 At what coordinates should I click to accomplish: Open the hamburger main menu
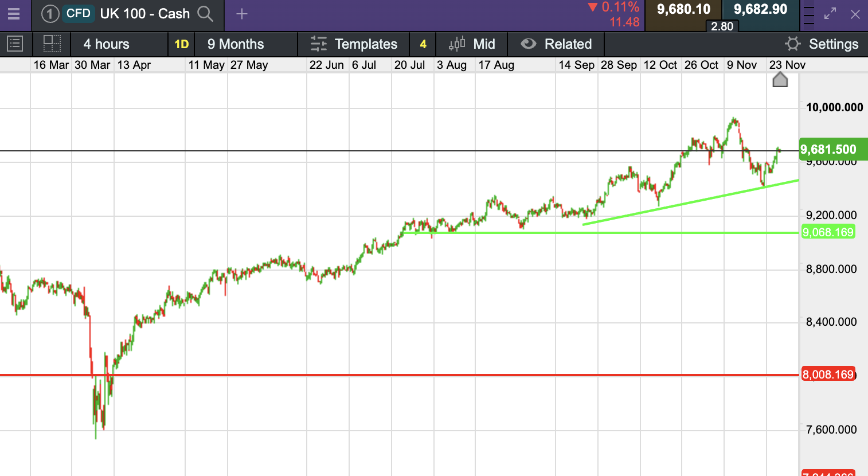tap(14, 14)
